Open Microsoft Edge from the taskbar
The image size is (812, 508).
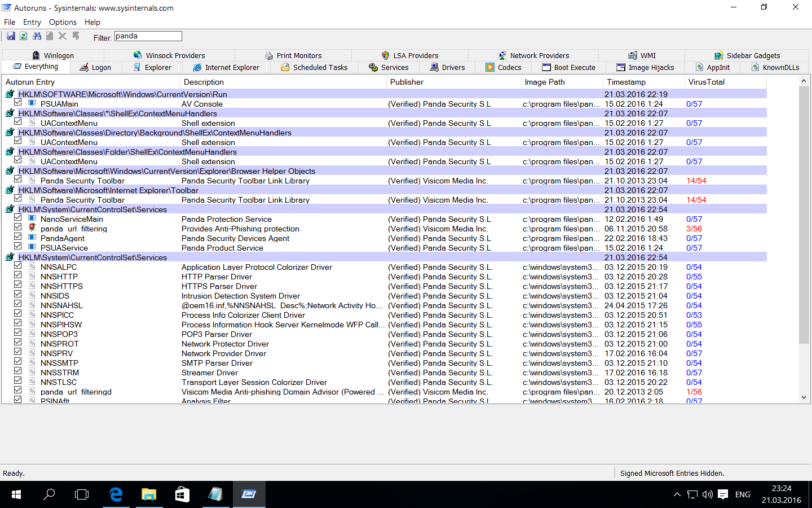click(x=116, y=494)
